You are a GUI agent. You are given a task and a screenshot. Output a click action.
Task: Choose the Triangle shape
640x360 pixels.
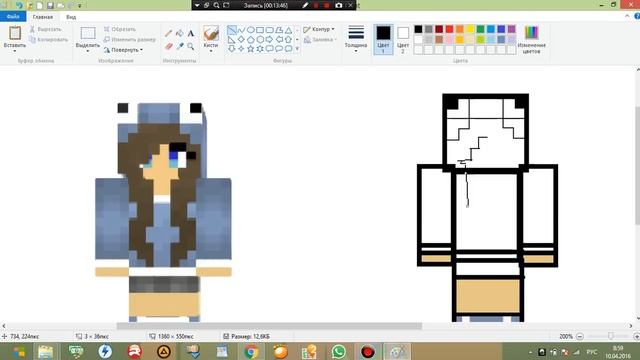[288, 30]
